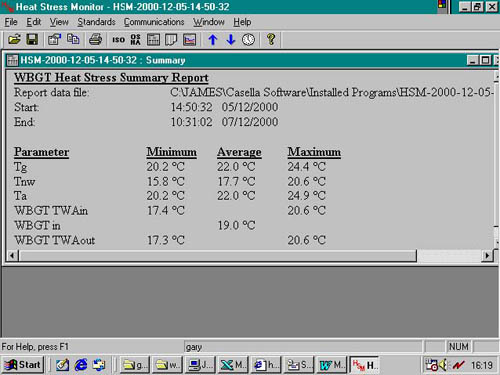Screen dimensions: 500x375
Task: Click the End time '10:31:02'
Action: pos(191,122)
